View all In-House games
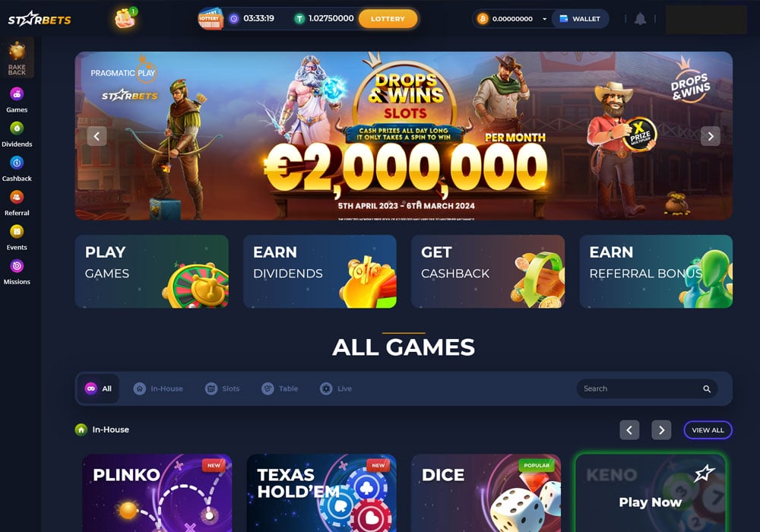The height and width of the screenshot is (532, 760). pyautogui.click(x=708, y=429)
